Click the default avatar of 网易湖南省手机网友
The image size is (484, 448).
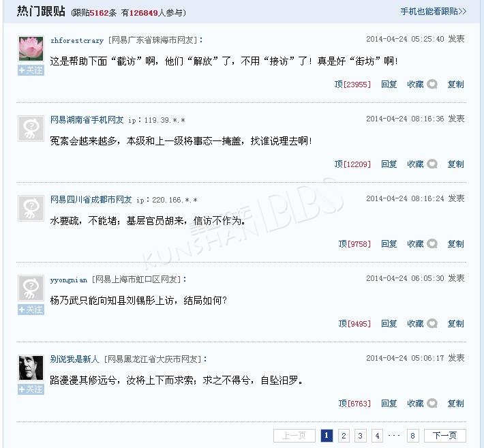click(31, 128)
